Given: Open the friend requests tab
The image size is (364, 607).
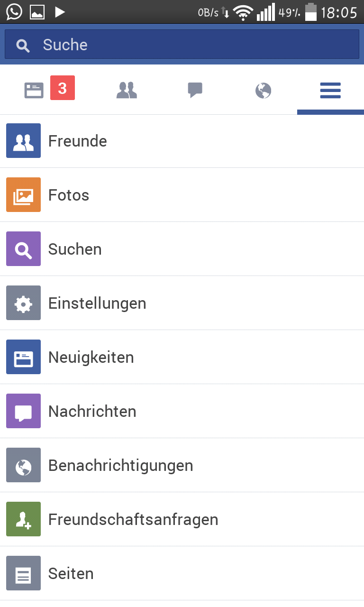Looking at the screenshot, I should click(127, 90).
